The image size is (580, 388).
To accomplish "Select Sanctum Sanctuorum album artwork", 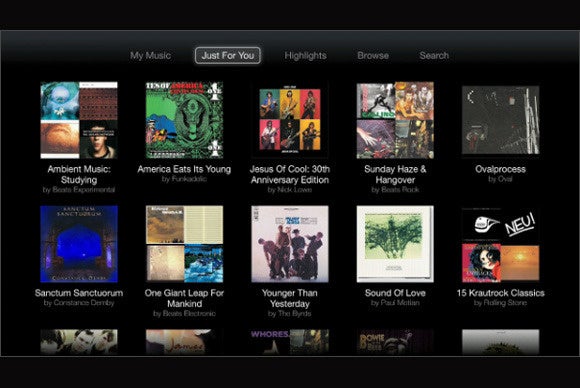I will (x=79, y=244).
